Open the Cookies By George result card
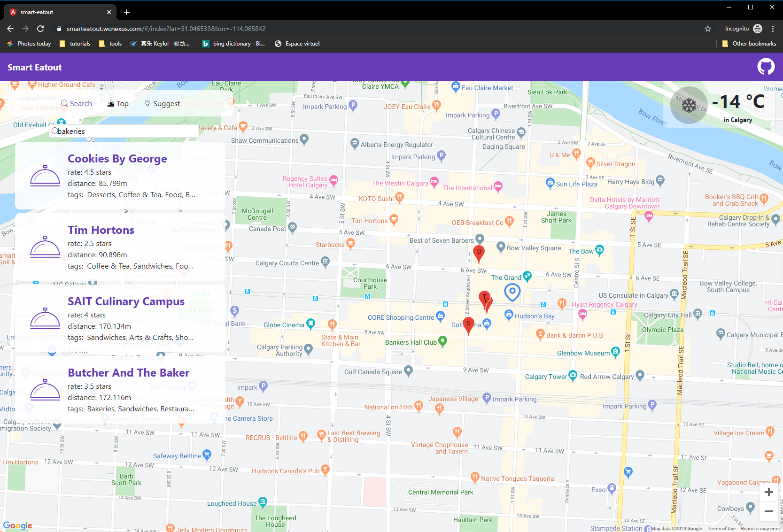Viewport: 783px width, 532px height. point(120,176)
